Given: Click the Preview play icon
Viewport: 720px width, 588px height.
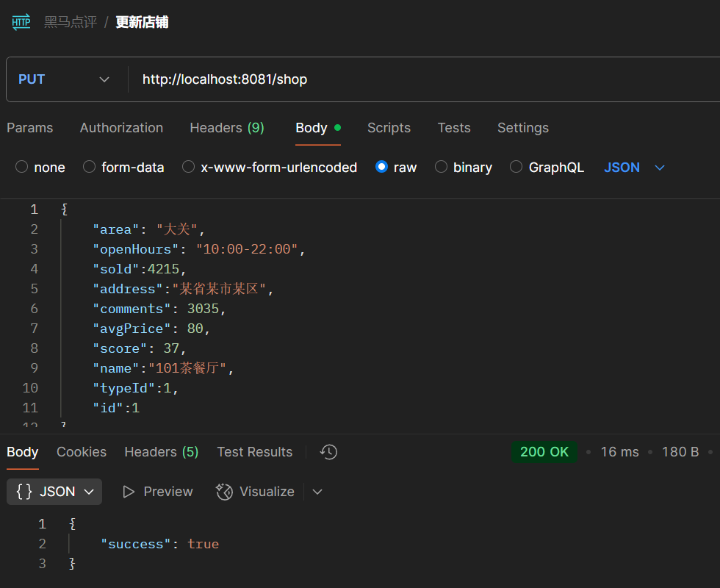Looking at the screenshot, I should tap(129, 492).
